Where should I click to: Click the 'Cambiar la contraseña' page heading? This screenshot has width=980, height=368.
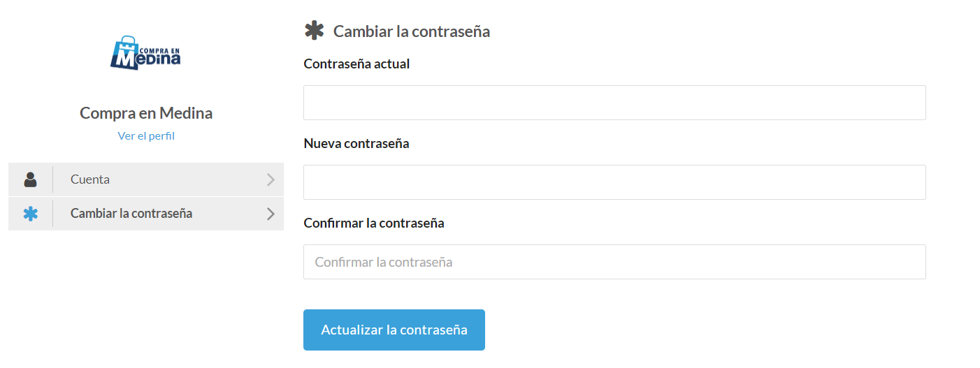pos(411,31)
